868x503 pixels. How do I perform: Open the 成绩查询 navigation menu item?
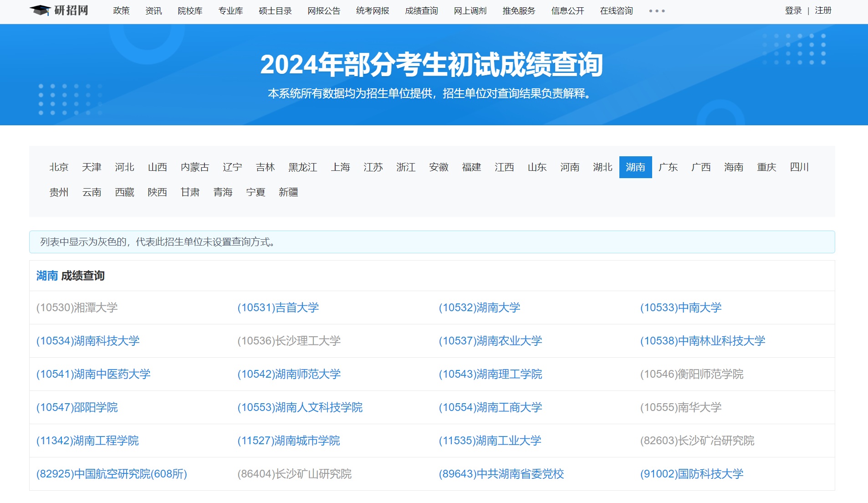pyautogui.click(x=421, y=11)
